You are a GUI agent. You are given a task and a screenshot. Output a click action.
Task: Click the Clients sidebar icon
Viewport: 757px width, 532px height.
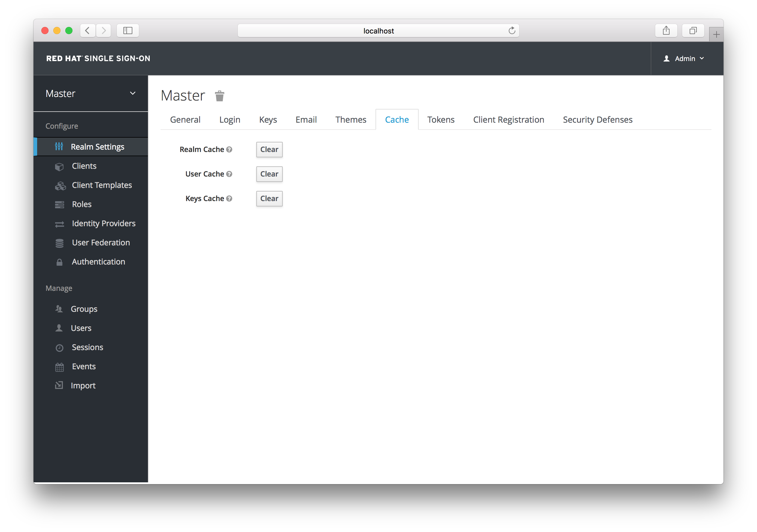pos(60,166)
